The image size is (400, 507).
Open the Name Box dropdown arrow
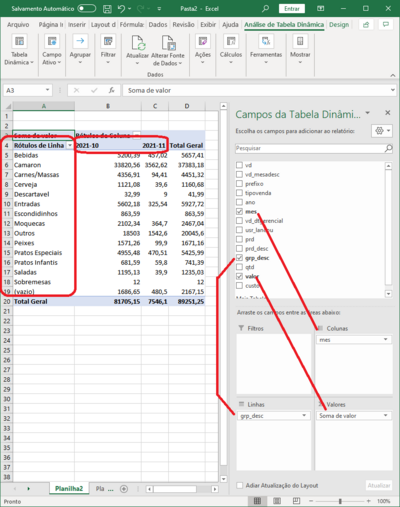click(x=47, y=90)
